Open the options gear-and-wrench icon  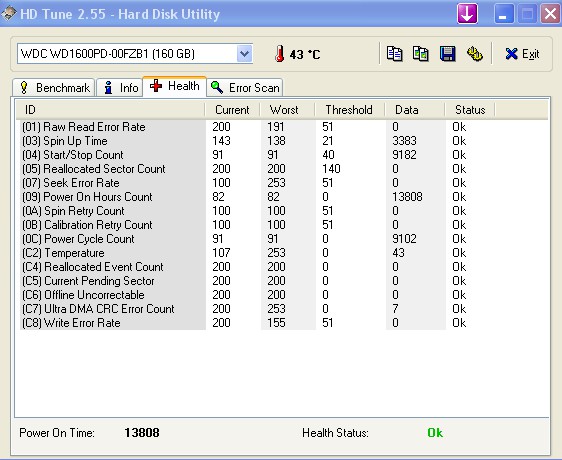click(x=475, y=54)
